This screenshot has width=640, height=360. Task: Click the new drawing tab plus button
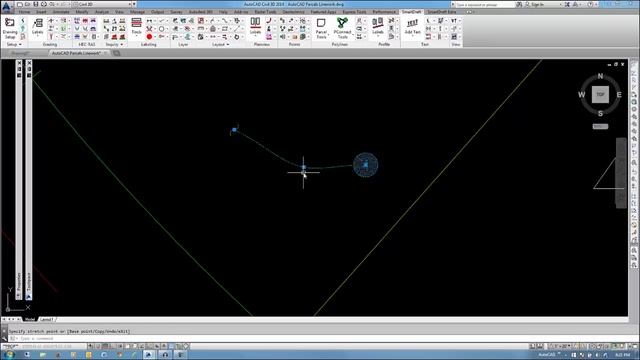coord(117,53)
